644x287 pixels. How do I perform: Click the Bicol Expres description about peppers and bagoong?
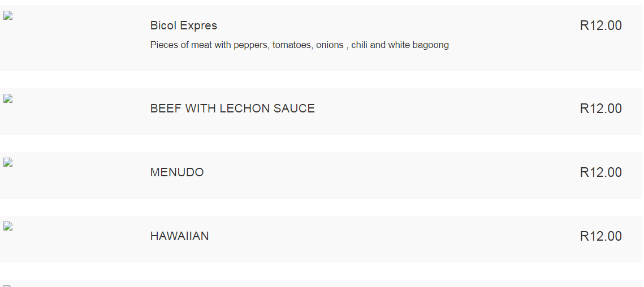point(300,45)
